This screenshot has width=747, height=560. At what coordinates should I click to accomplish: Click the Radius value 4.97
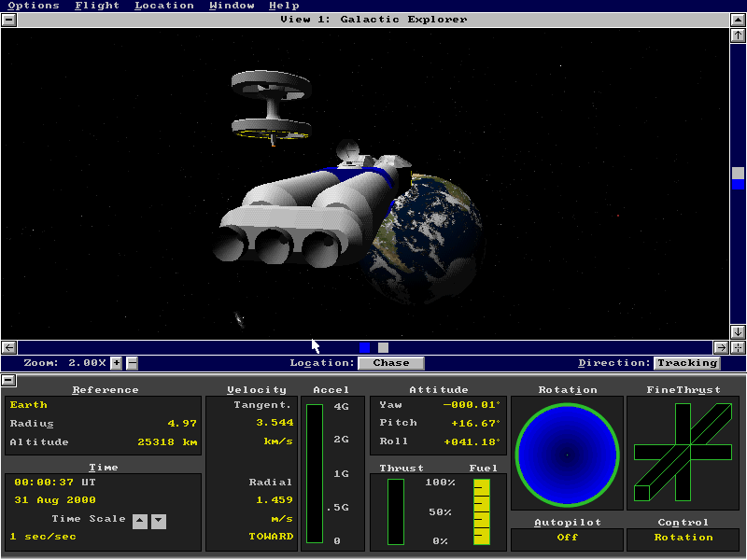pyautogui.click(x=182, y=424)
